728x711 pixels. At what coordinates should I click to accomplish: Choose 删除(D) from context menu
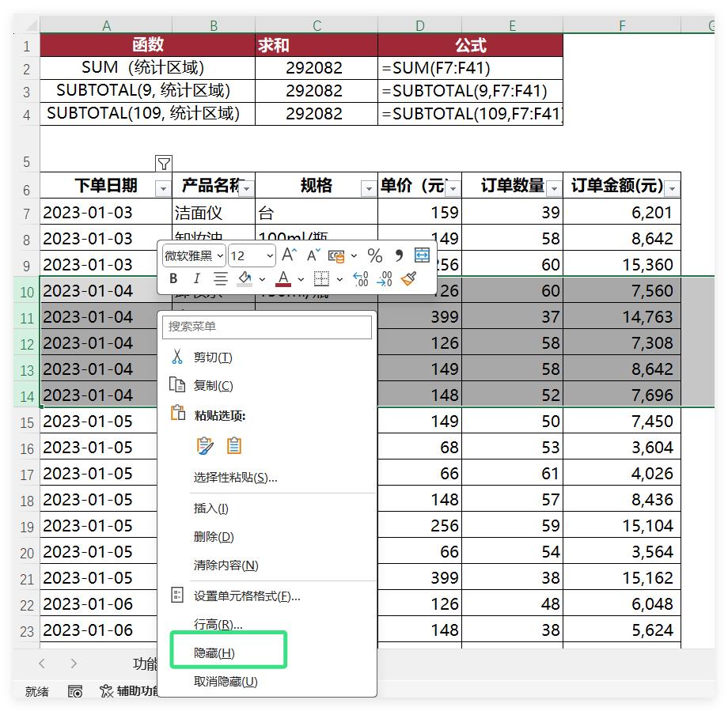[x=267, y=537]
